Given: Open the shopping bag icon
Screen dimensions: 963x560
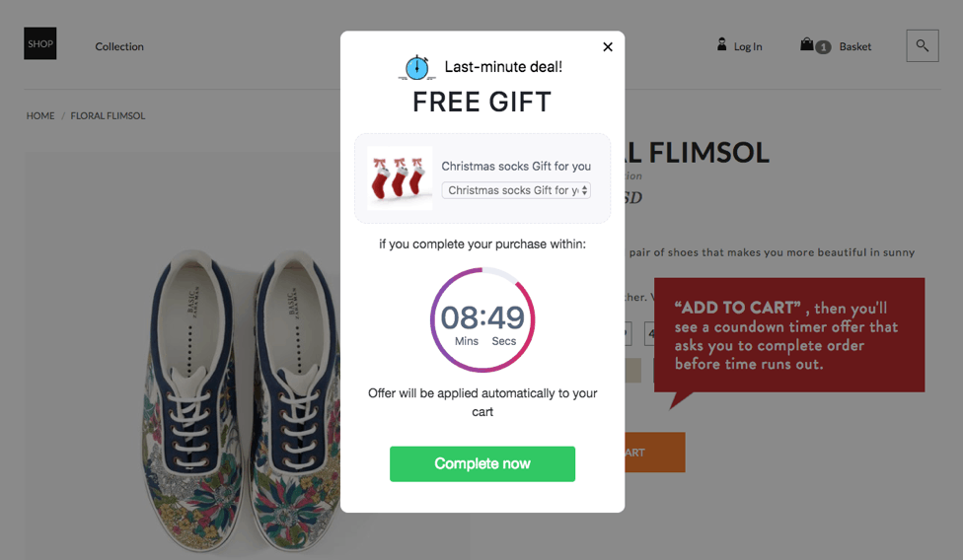Looking at the screenshot, I should click(x=807, y=44).
